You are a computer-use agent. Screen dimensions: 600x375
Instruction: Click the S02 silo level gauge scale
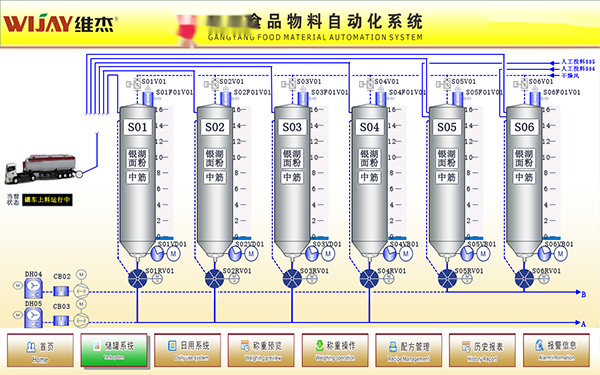pos(242,173)
